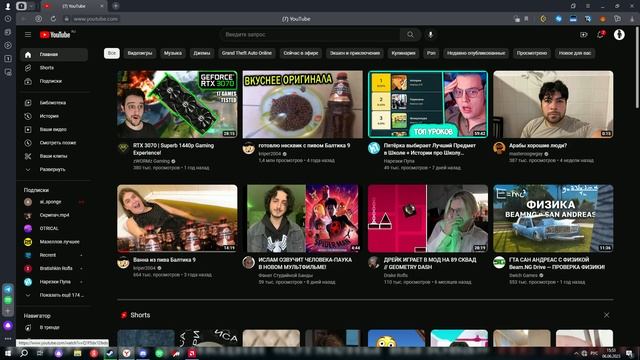
Task: Open the account avatar menu
Action: (619, 35)
